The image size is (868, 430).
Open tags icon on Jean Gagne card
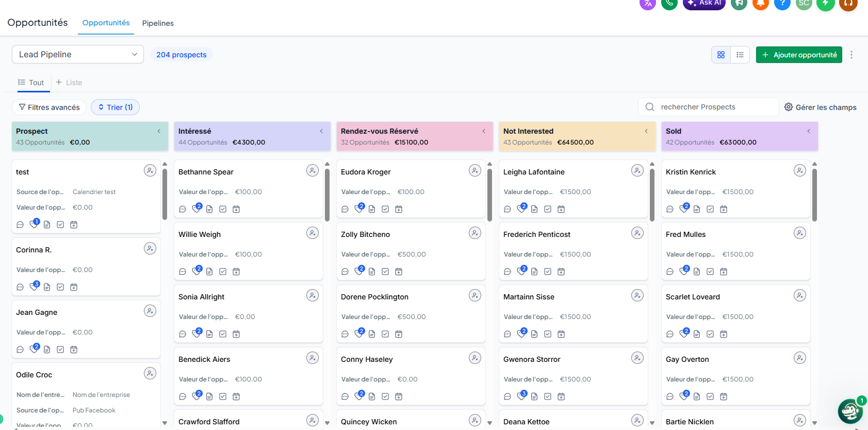pos(34,348)
